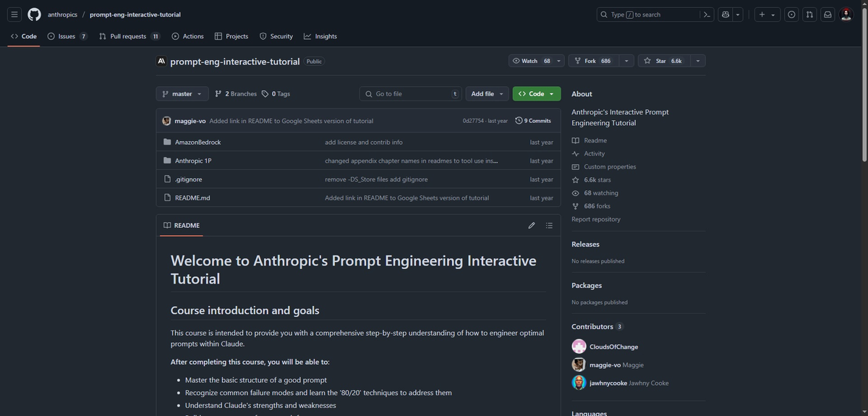This screenshot has width=868, height=416.
Task: View commit history via 9 Commits
Action: point(533,121)
